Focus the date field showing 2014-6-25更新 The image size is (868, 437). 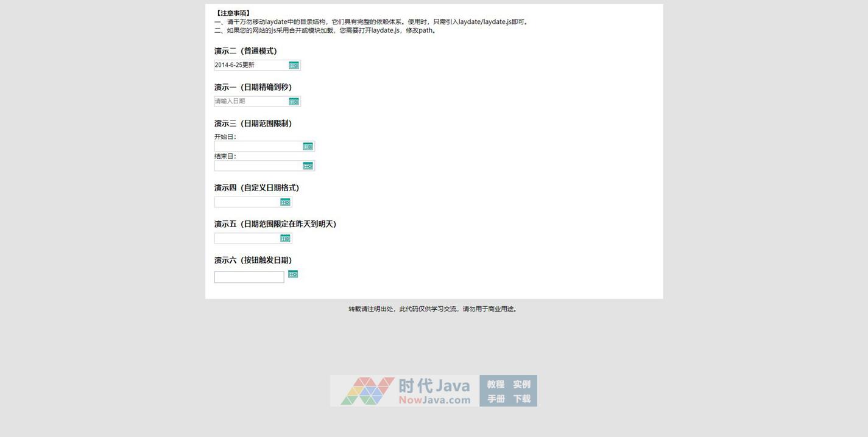pyautogui.click(x=250, y=65)
